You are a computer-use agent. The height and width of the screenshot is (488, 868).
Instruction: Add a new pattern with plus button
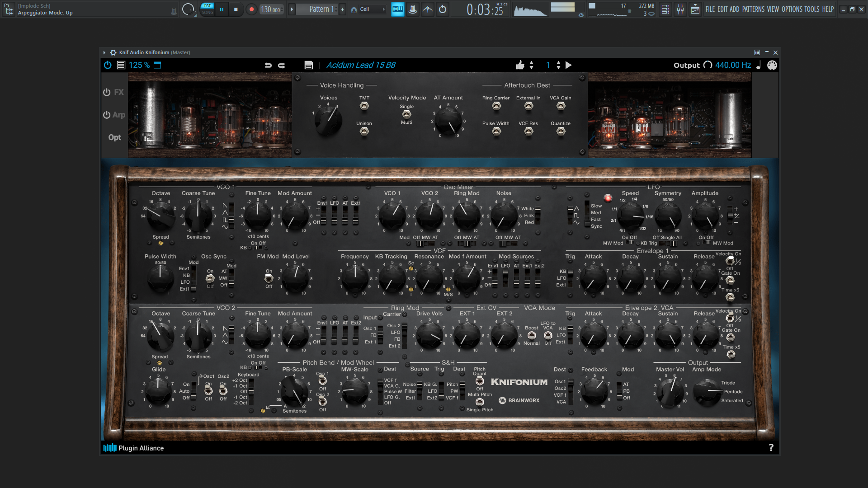(x=342, y=9)
